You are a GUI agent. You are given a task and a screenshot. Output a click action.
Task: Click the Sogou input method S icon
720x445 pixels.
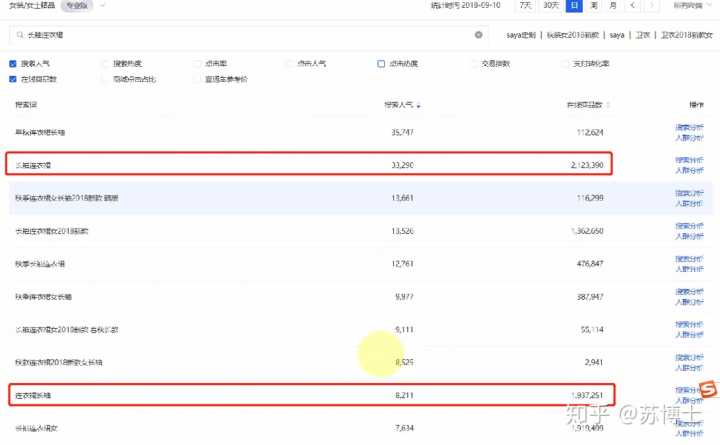coord(708,389)
